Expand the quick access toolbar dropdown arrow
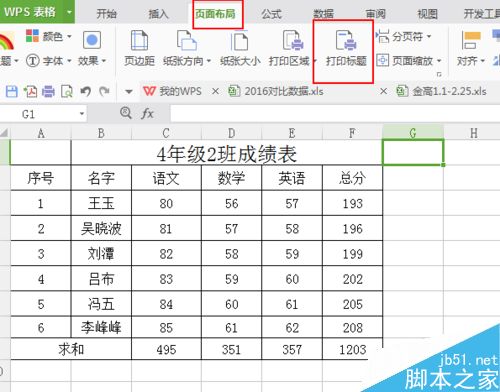The height and width of the screenshot is (392, 500). click(129, 91)
